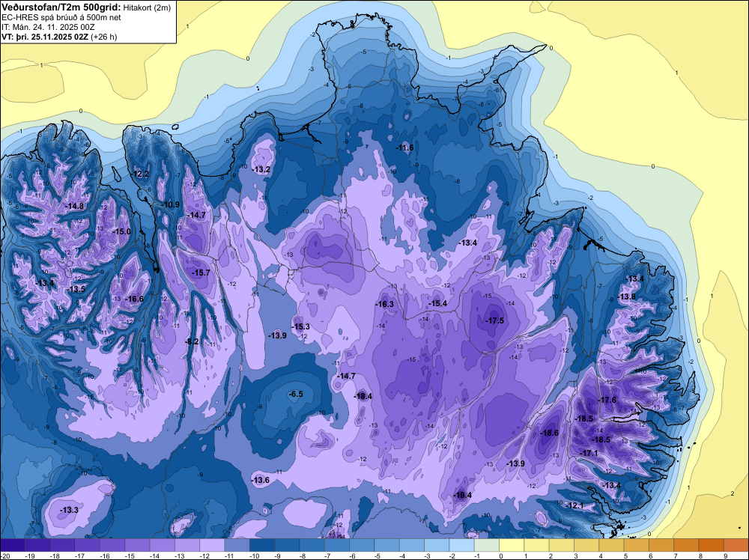The image size is (749, 560).
Task: Click the VT: þri. 25.11.2025 02Z valid time
Action: (x=45, y=37)
